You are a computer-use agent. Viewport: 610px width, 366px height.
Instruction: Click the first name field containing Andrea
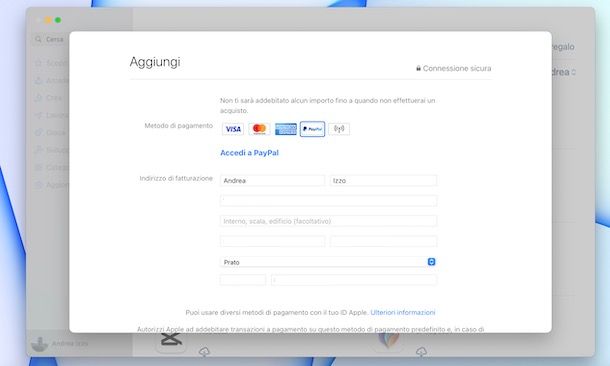[272, 180]
